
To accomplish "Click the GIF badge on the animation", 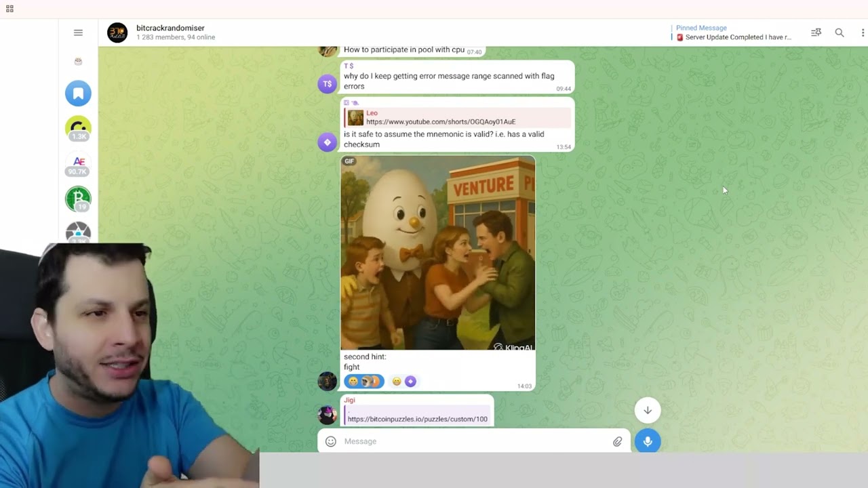I will (349, 161).
